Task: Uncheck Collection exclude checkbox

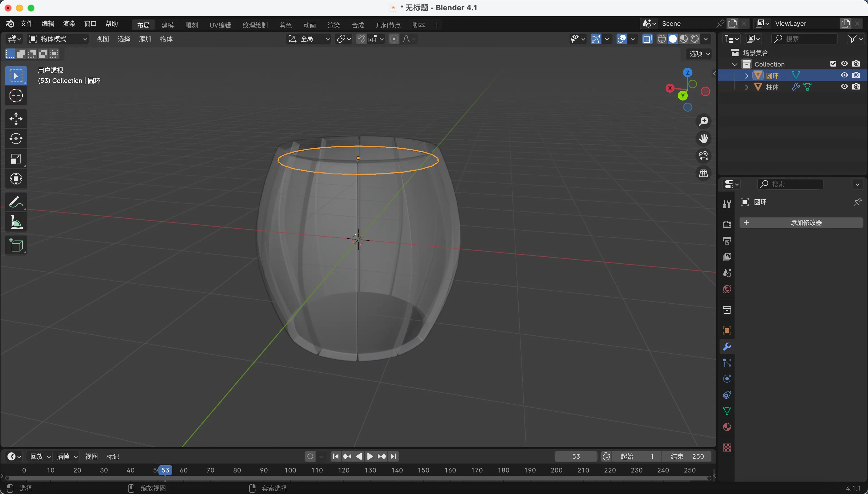Action: point(833,64)
